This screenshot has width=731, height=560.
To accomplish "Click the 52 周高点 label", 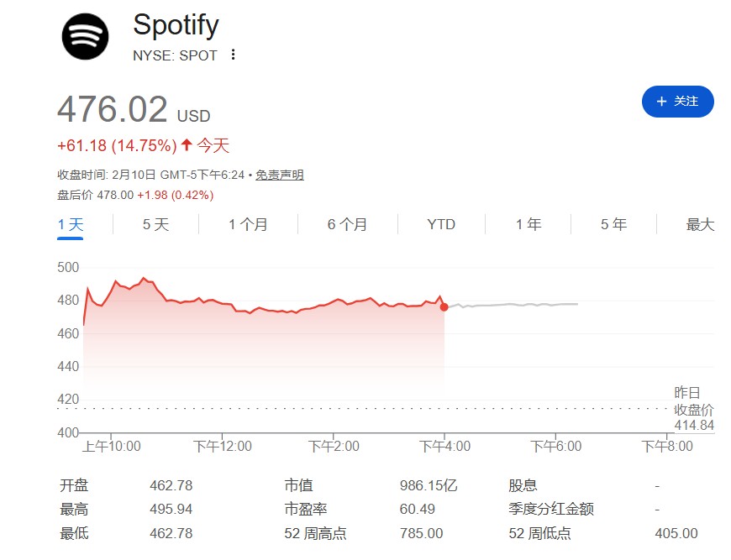I will pyautogui.click(x=315, y=533).
